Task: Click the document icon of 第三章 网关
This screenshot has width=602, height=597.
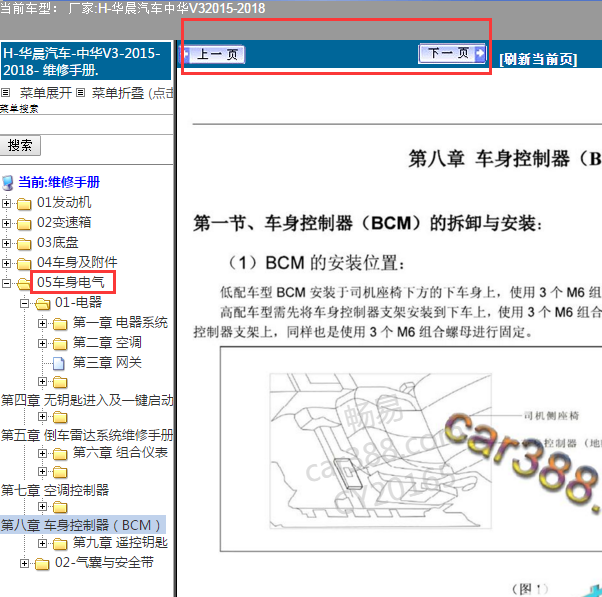Action: 58,363
